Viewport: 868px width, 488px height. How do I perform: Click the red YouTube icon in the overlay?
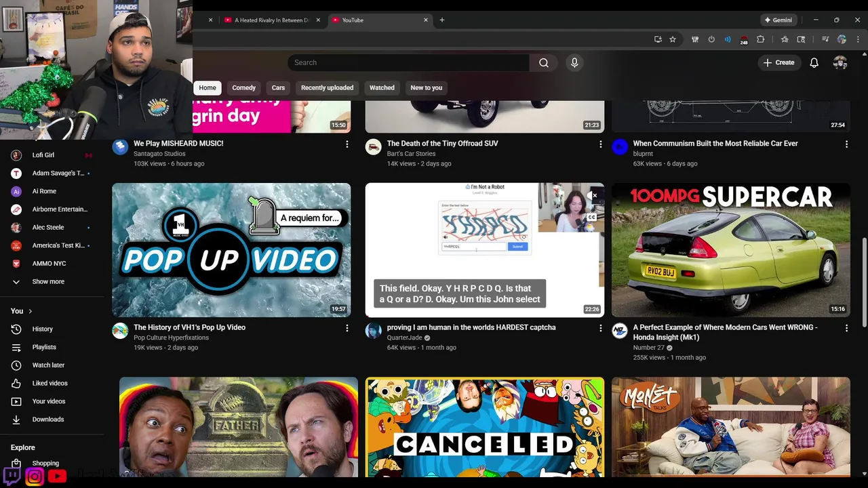[57, 476]
